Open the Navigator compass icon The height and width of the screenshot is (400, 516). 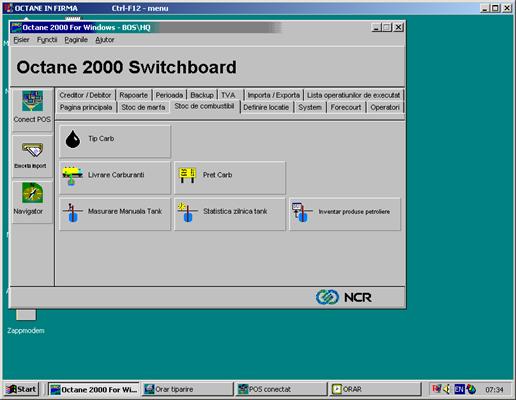click(x=32, y=193)
